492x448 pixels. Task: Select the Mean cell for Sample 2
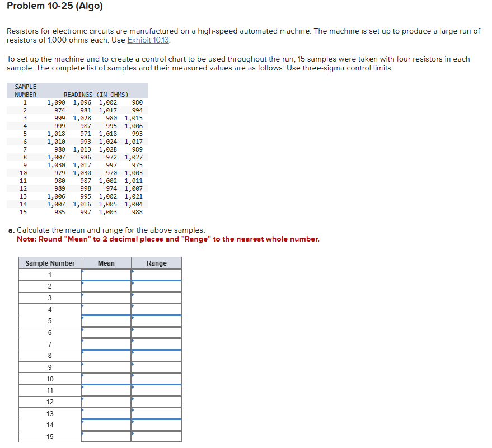(106, 286)
